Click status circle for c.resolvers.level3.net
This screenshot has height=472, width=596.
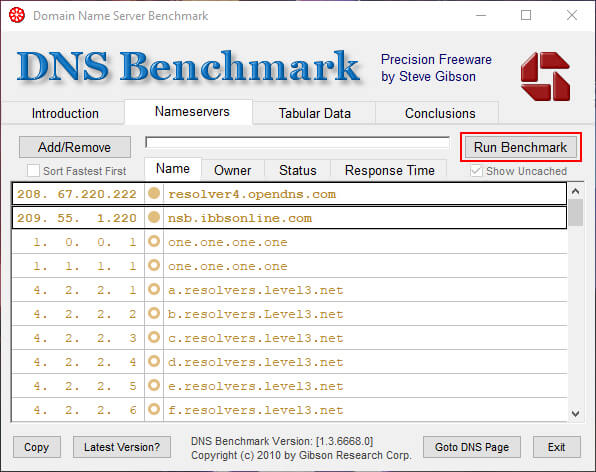pos(154,337)
